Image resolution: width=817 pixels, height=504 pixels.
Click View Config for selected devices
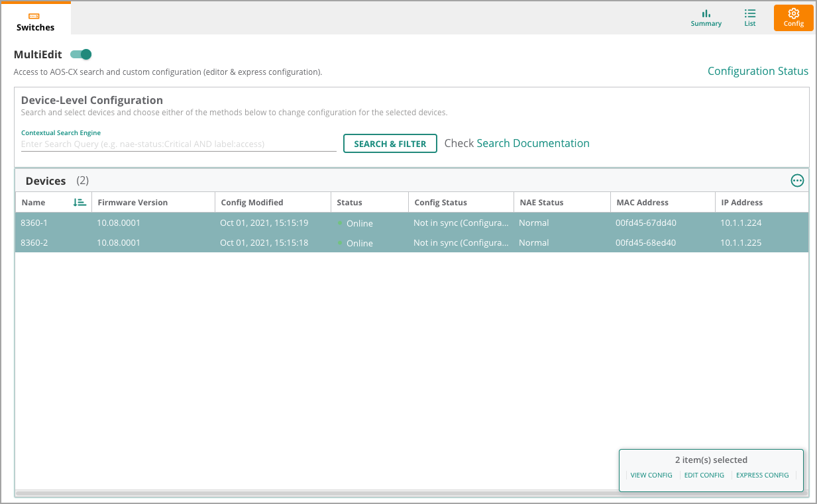651,476
